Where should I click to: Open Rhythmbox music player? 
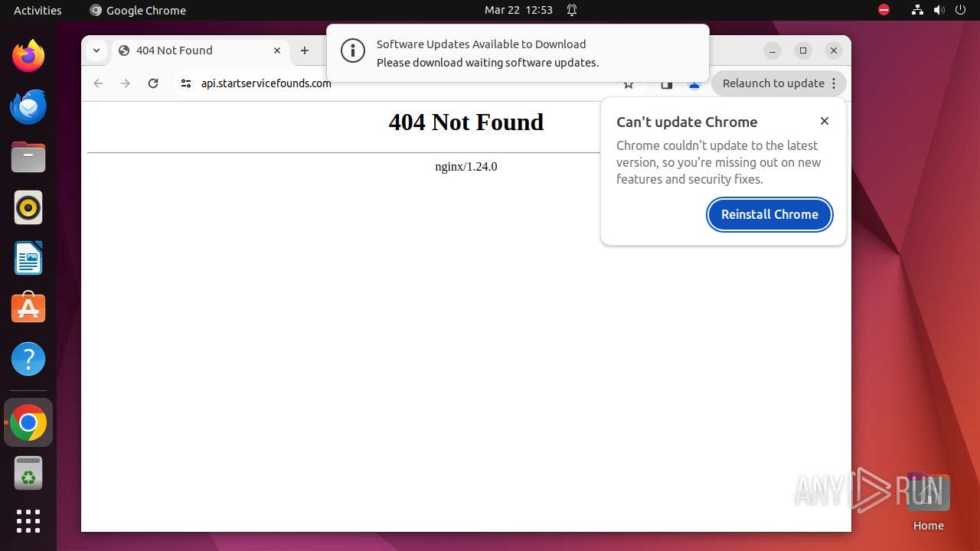pyautogui.click(x=28, y=207)
